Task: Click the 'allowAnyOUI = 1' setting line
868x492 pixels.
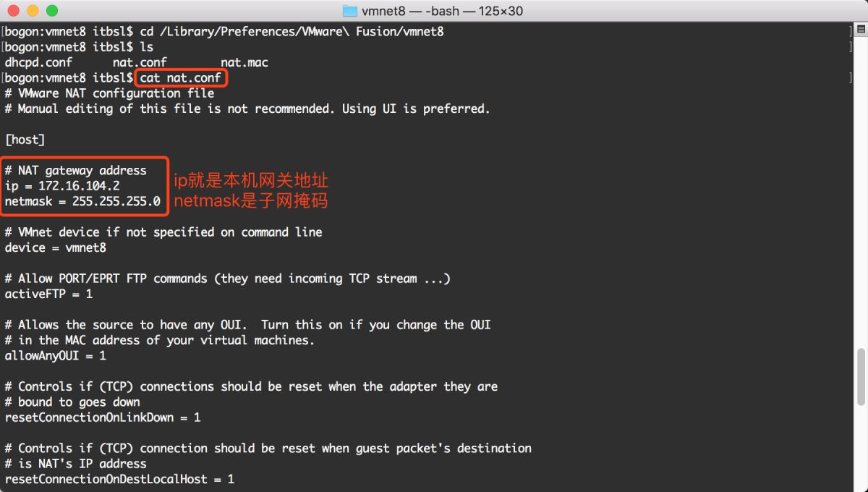Action: pyautogui.click(x=56, y=355)
